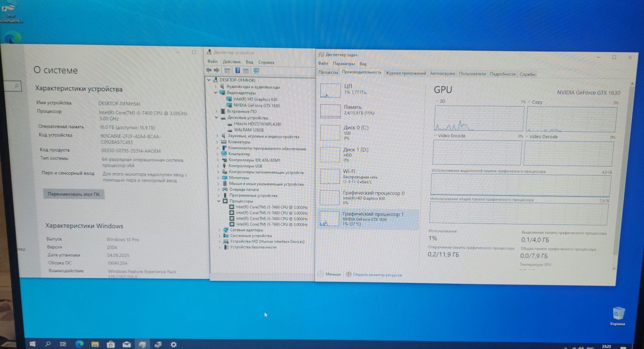Open the Copy engine graph dropdown

[x=530, y=102]
